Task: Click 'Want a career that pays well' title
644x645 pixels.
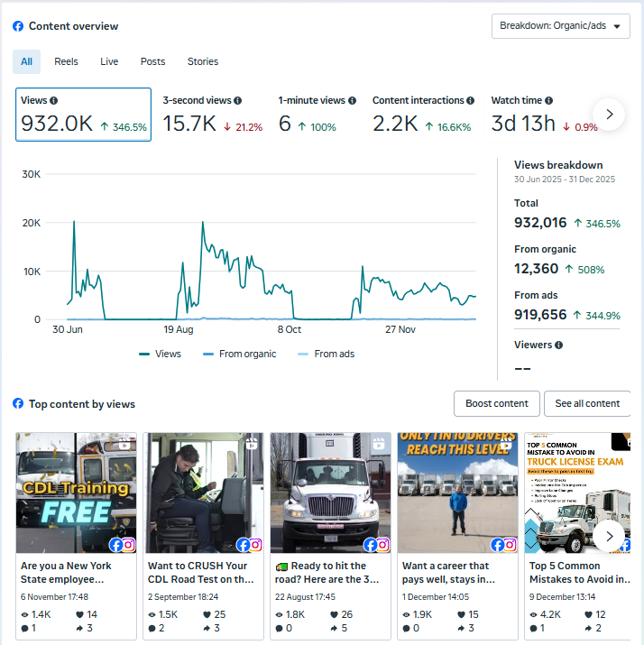Action: (x=448, y=573)
